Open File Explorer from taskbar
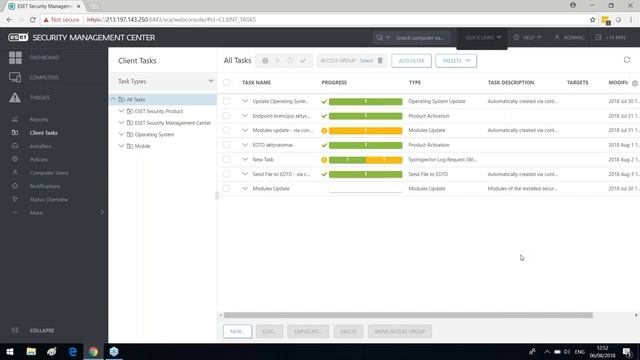Image resolution: width=640 pixels, height=360 pixels. click(31, 351)
